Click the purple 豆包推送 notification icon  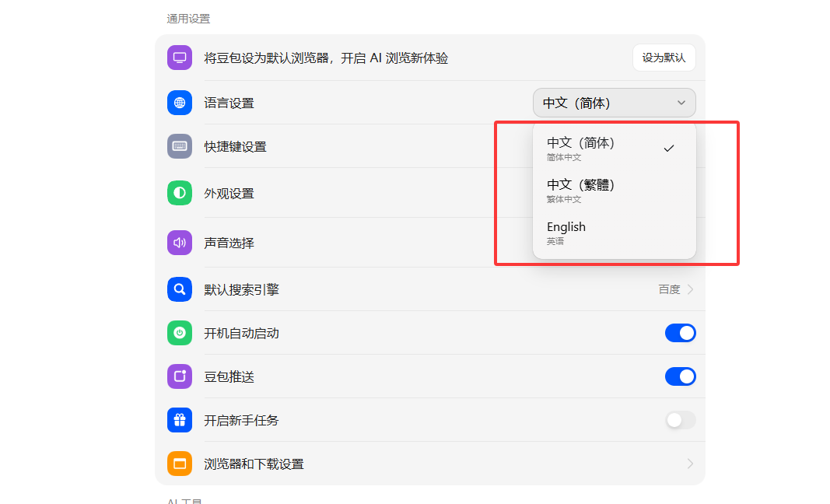(x=180, y=376)
